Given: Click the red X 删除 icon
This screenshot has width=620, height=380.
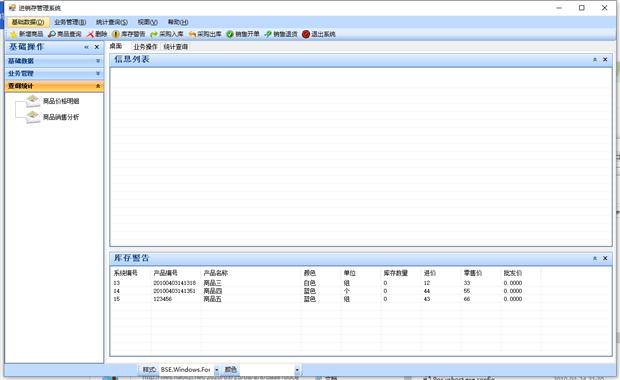Looking at the screenshot, I should 91,34.
